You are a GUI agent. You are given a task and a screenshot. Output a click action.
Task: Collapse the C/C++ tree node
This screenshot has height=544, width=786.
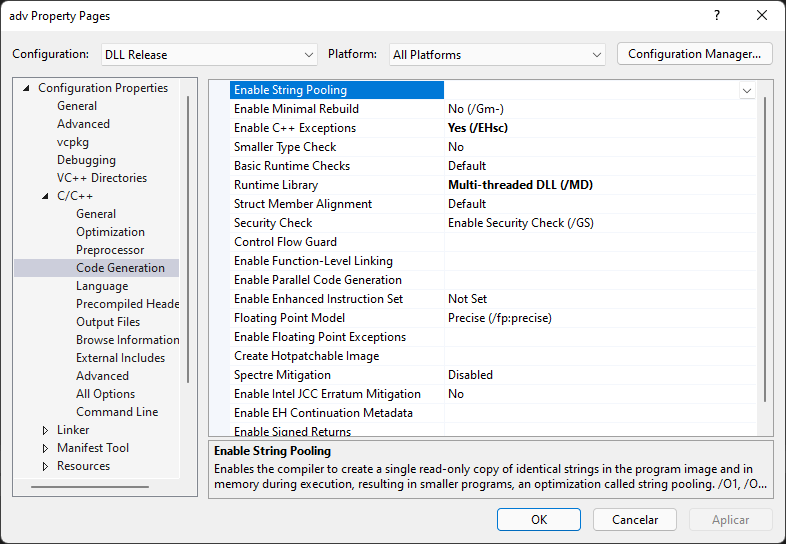click(46, 196)
